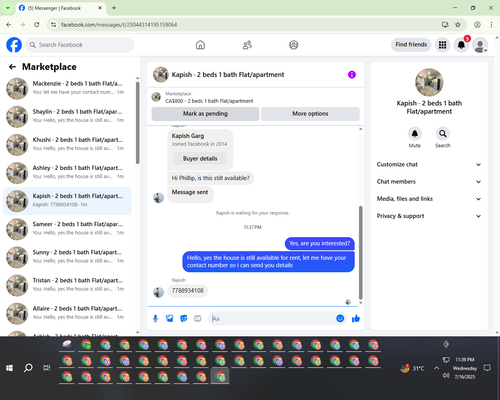Open a new browser tab
The width and height of the screenshot is (500, 400).
point(114,8)
